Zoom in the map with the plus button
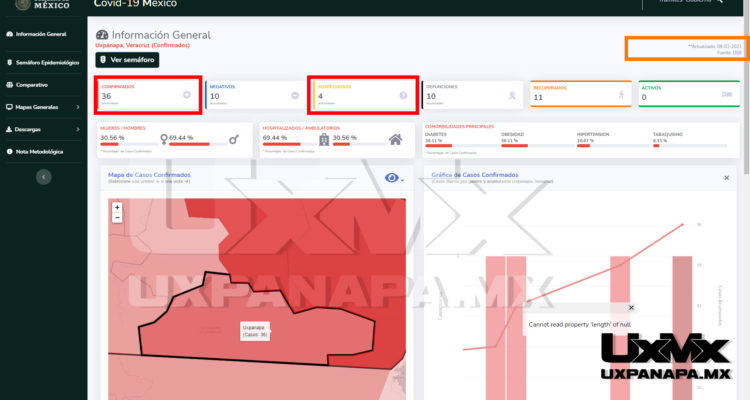Image resolution: width=750 pixels, height=400 pixels. click(117, 207)
